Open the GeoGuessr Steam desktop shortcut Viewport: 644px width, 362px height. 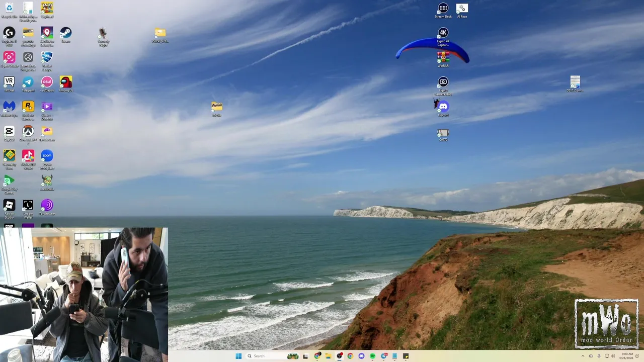47,36
